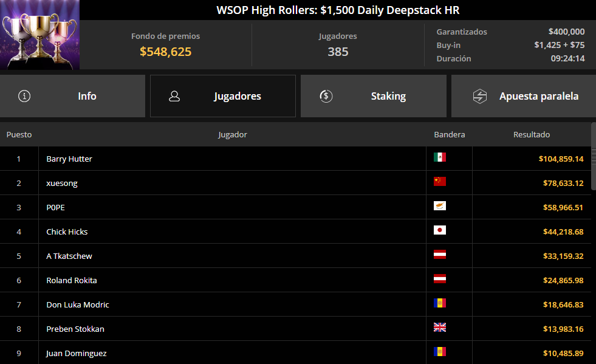Click the Andorra flag next to Juan Dominguez
Screen dimensions: 596x364
pyautogui.click(x=440, y=352)
